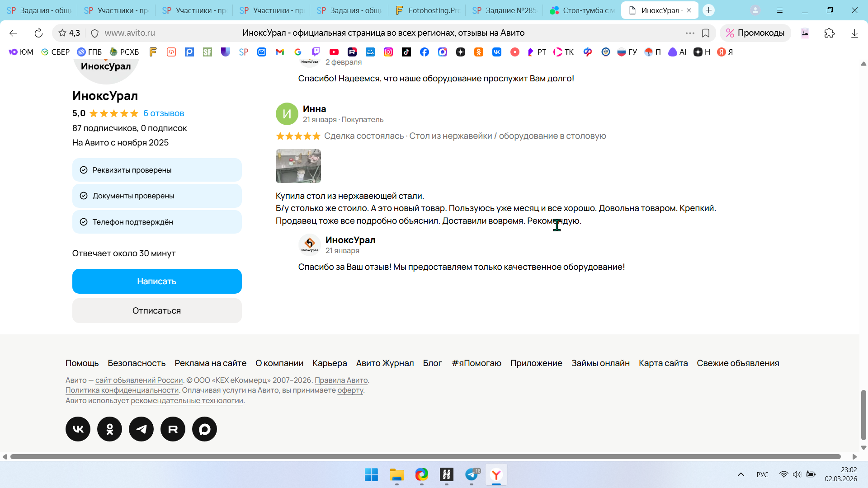Open the Telegram footer icon
Viewport: 868px width, 488px height.
point(141,429)
